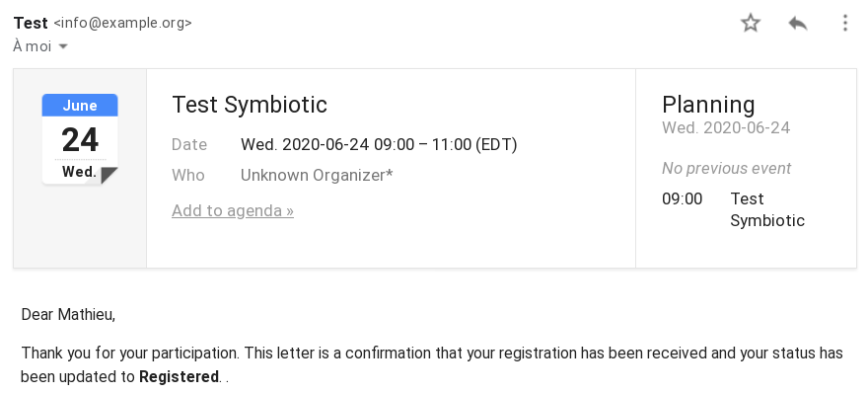
Task: Open the 09:00 Test Symbiotic agenda entry
Action: click(x=734, y=209)
